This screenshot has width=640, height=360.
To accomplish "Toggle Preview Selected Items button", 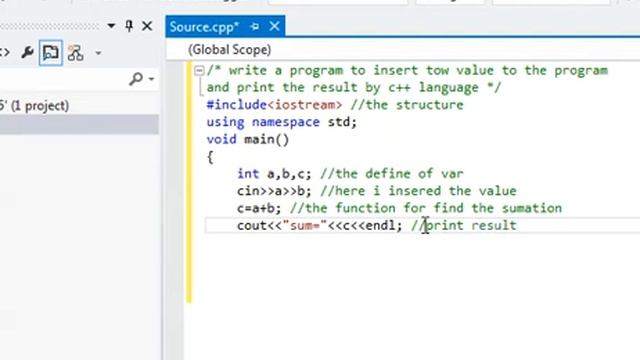I will [51, 53].
